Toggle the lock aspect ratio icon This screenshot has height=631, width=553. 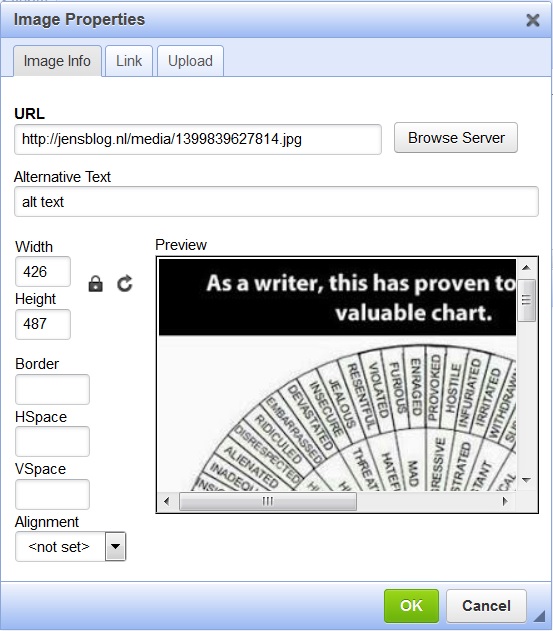click(x=95, y=284)
